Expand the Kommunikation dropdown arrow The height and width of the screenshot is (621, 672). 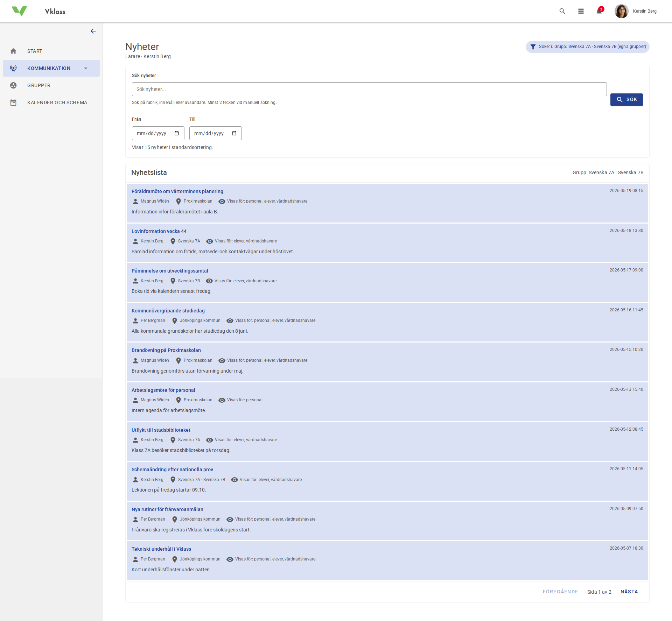[x=86, y=68]
